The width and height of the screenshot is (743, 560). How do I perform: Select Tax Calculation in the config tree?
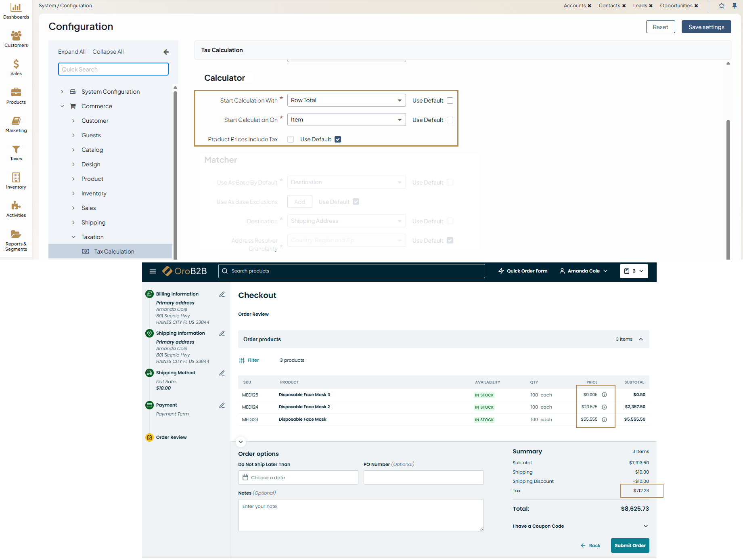click(x=114, y=252)
